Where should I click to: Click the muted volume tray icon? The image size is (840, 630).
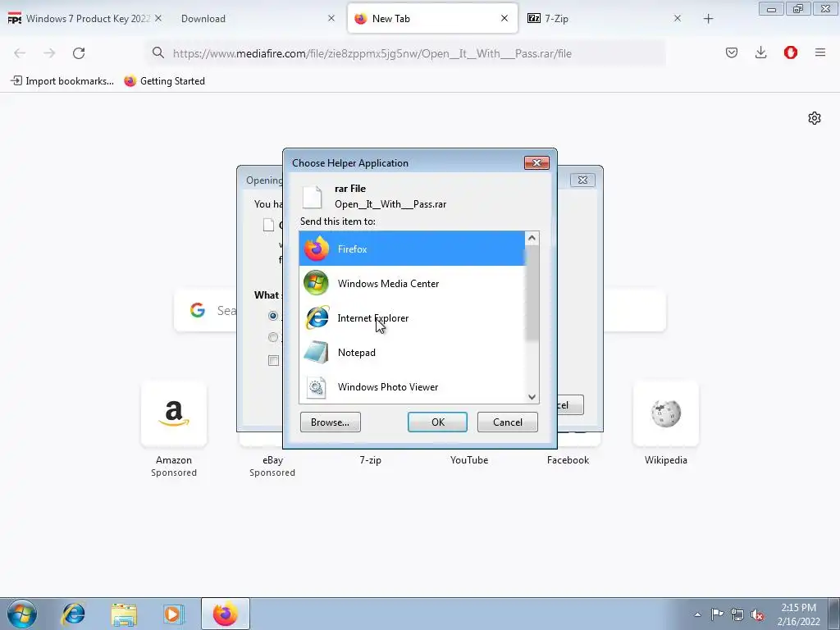point(757,614)
